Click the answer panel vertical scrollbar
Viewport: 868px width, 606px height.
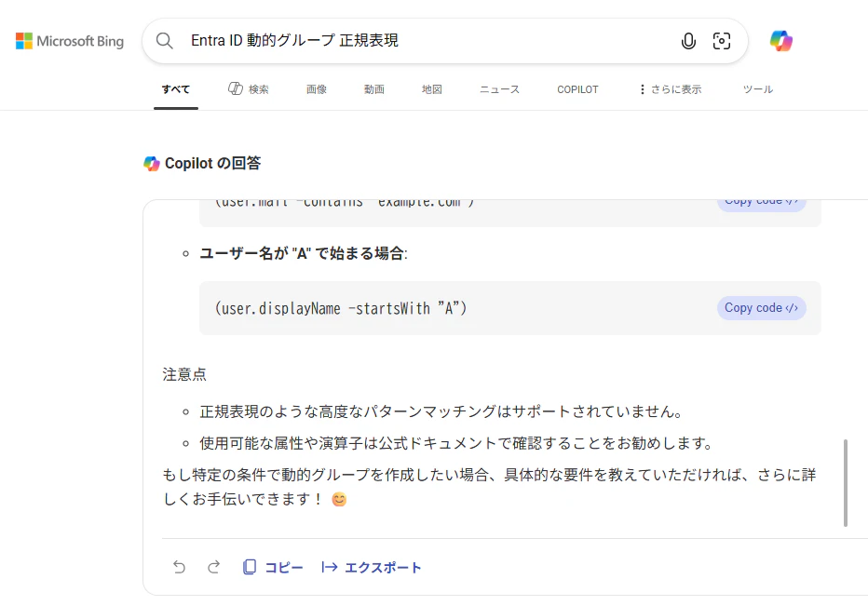pos(846,482)
